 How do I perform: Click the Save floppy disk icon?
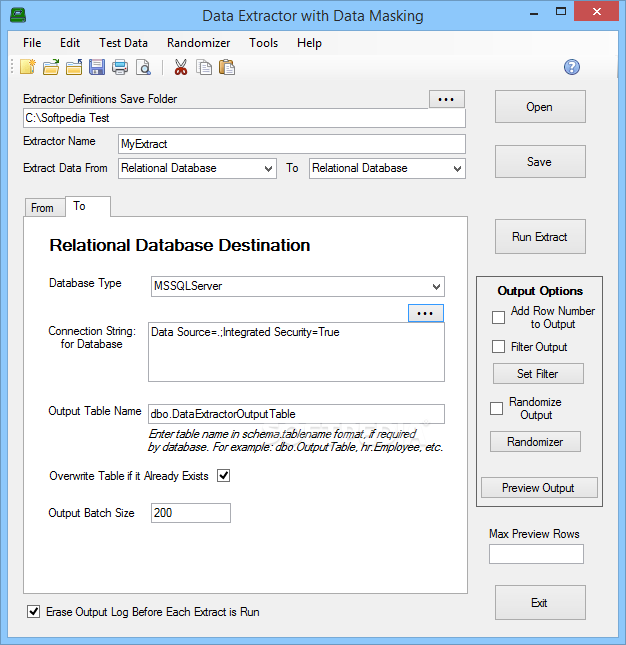pos(97,67)
